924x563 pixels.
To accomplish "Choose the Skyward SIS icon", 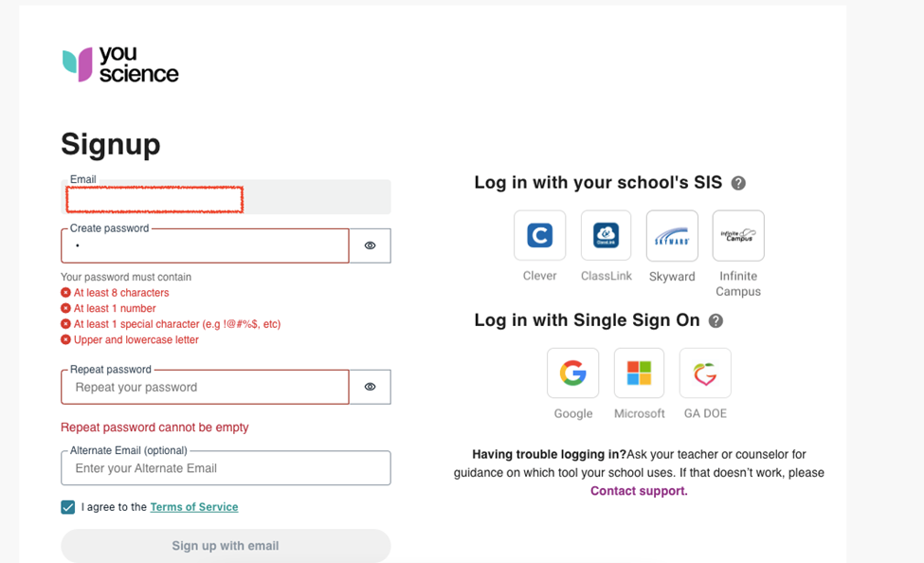I will pos(672,235).
